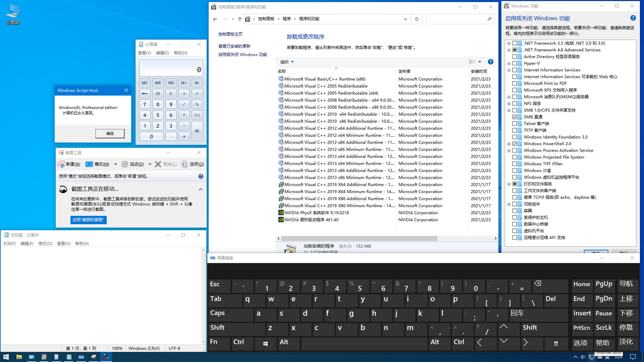Enable .NET Framework 3.5 checkbox
This screenshot has height=362, width=644.
coord(515,44)
